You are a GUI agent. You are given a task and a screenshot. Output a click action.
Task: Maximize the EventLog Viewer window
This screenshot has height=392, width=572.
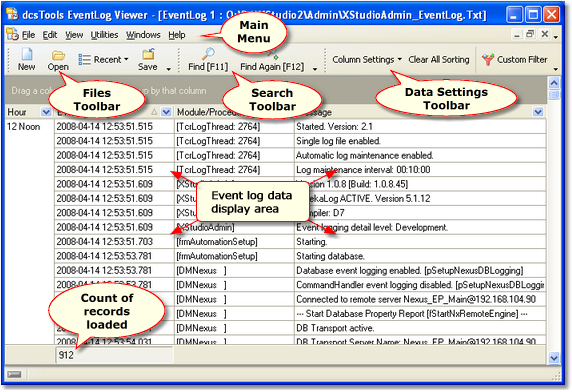(533, 15)
